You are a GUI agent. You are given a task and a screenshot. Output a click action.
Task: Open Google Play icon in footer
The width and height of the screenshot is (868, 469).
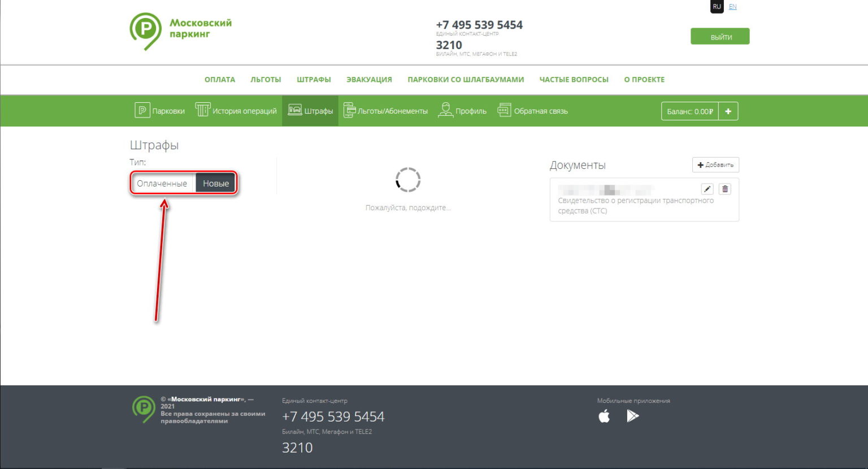coord(633,416)
